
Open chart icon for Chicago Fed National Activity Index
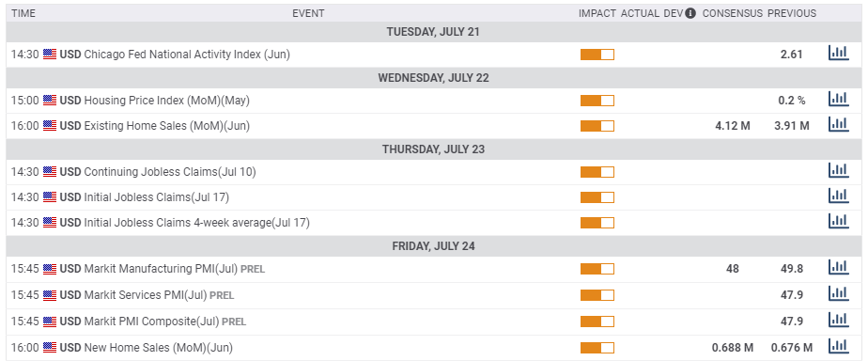click(x=838, y=54)
